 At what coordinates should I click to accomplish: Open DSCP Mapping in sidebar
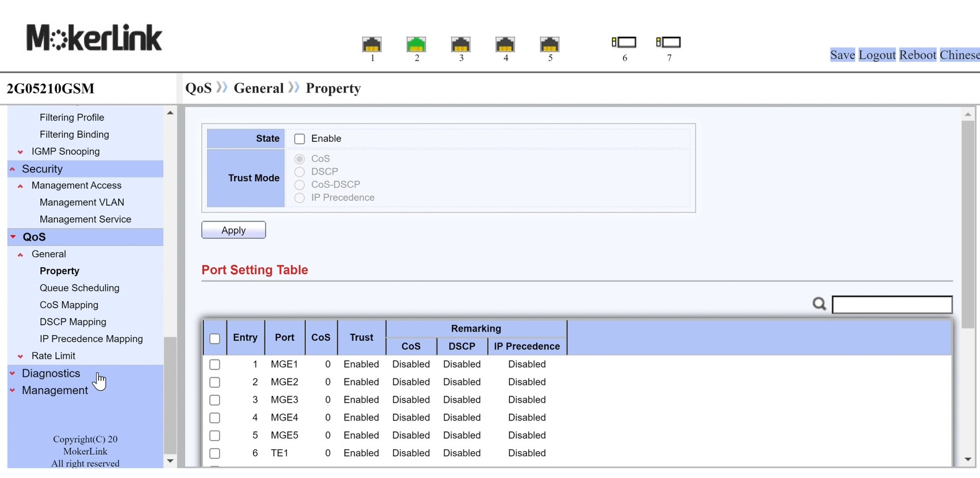coord(73,322)
